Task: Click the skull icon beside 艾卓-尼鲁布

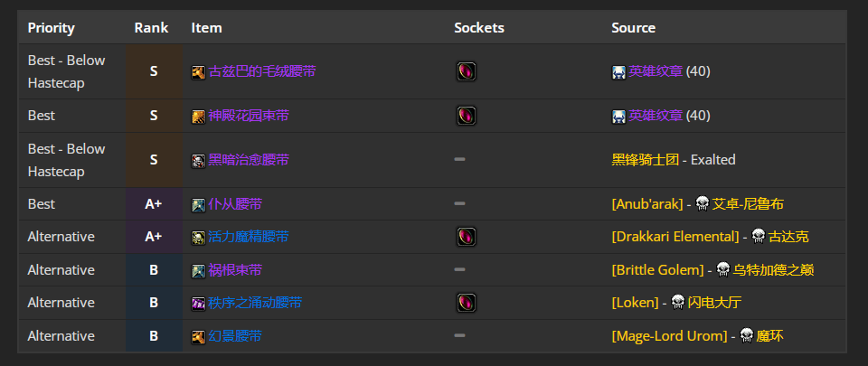Action: (703, 204)
